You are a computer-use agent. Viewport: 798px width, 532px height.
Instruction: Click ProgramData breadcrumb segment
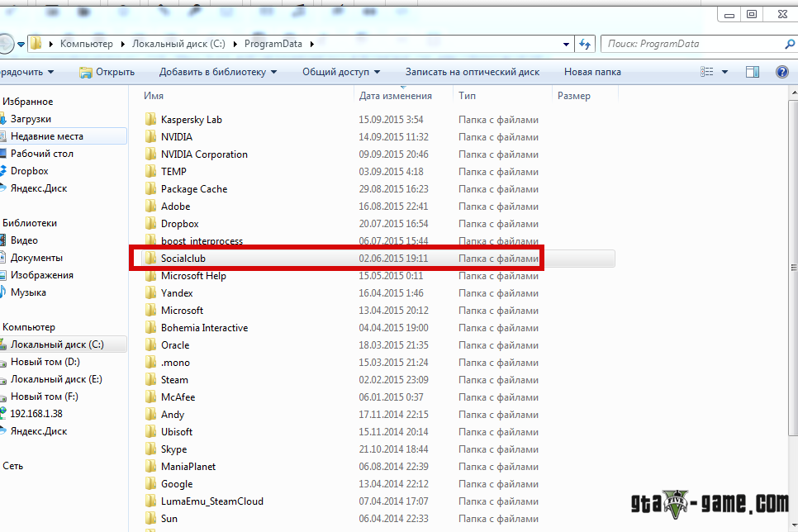point(273,44)
